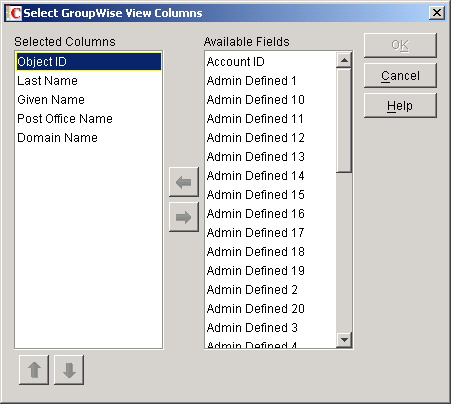Pick the Admin Defined 12 field
Image resolution: width=451 pixels, height=404 pixels.
point(271,138)
